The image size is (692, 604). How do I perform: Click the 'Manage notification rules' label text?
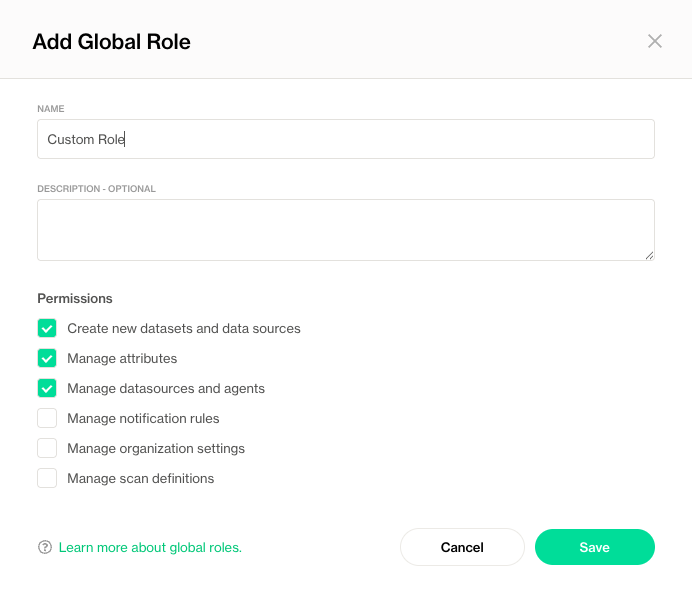pos(143,418)
